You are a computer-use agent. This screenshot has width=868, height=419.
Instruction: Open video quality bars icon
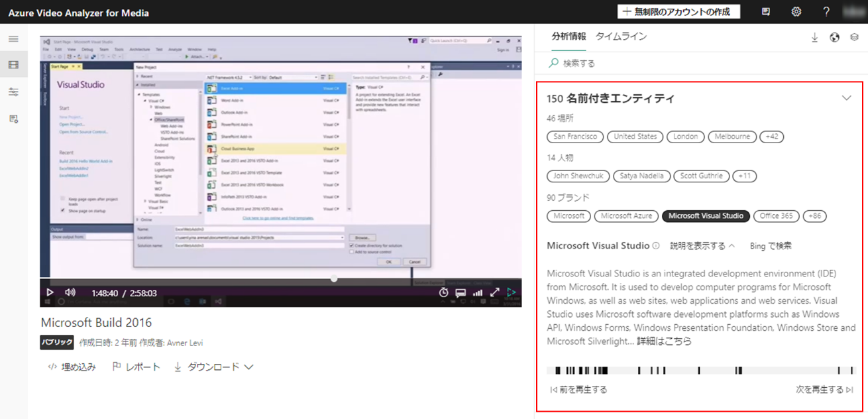(478, 292)
